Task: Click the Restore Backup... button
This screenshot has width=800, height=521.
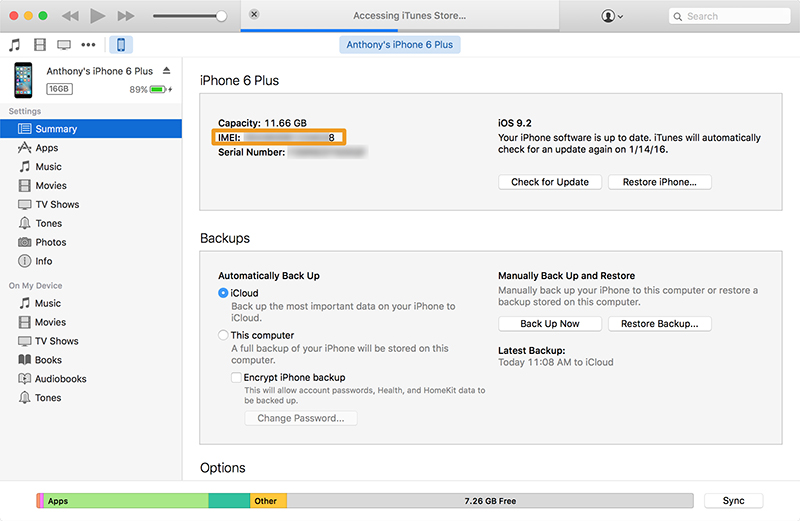Action: [659, 324]
